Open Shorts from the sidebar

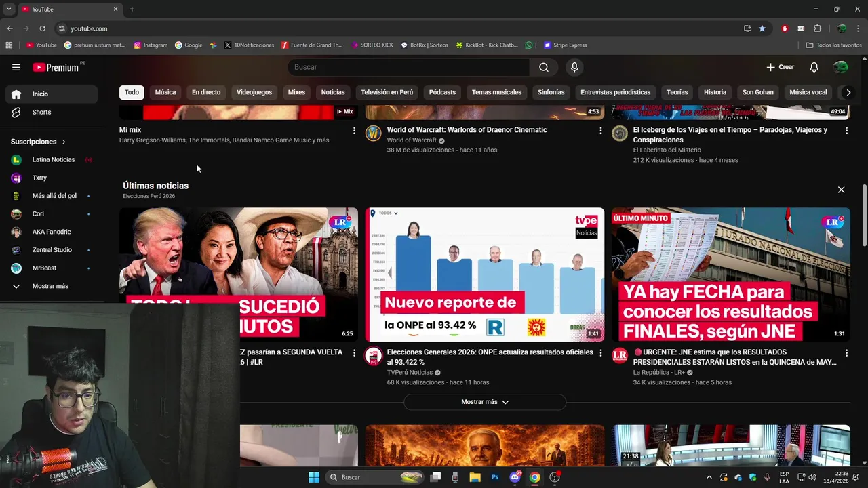52,112
